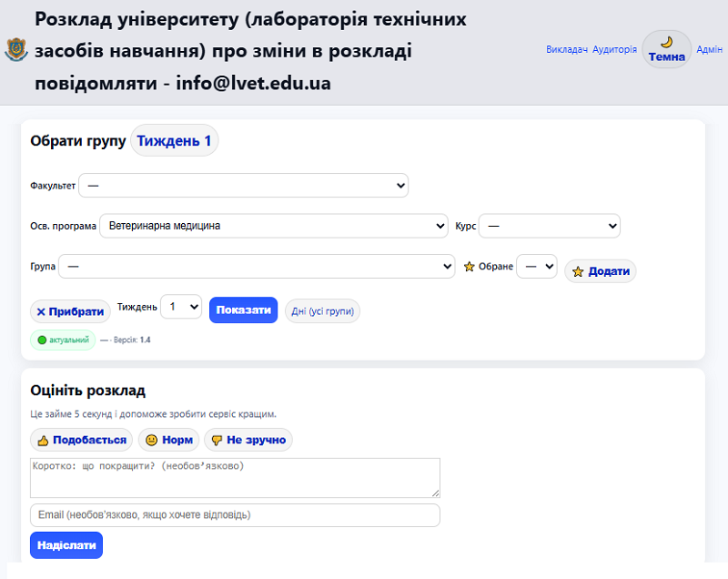Click Дні (усі групи) button
The height and width of the screenshot is (579, 728).
pyautogui.click(x=322, y=311)
